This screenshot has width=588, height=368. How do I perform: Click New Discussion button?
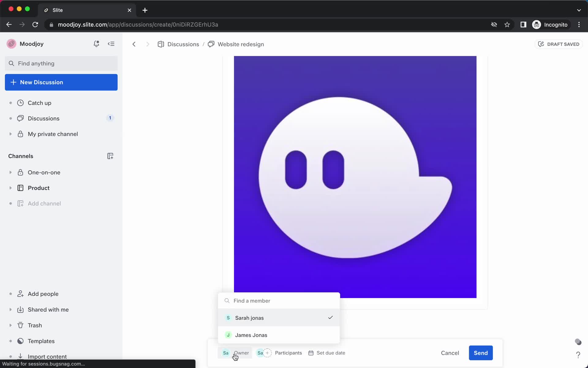pos(61,82)
